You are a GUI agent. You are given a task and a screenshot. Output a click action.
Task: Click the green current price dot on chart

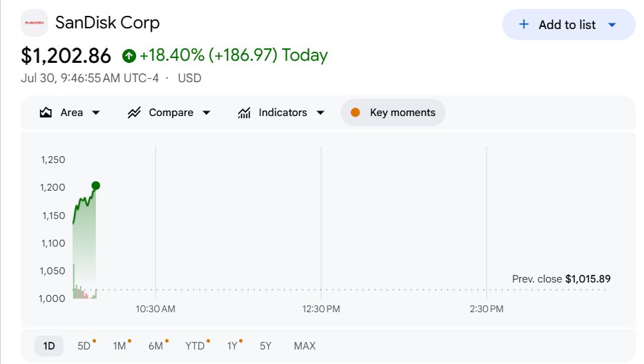pyautogui.click(x=95, y=186)
